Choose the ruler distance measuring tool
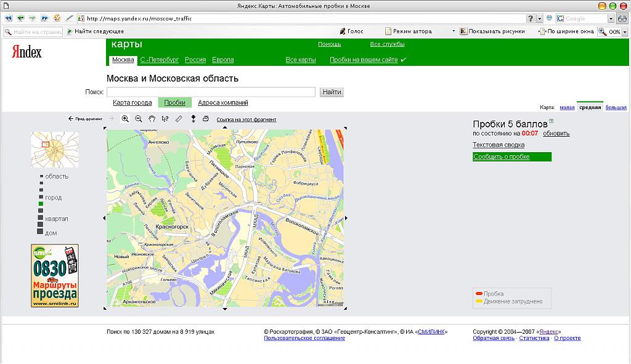This screenshot has width=631, height=364. [179, 119]
